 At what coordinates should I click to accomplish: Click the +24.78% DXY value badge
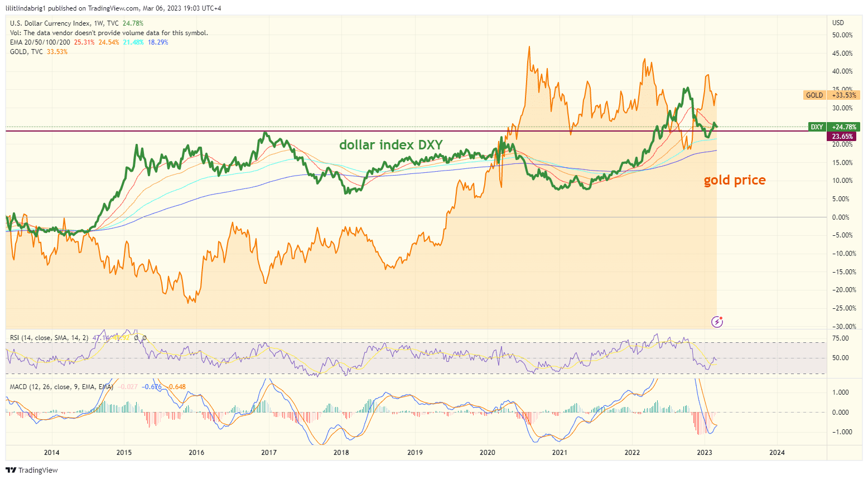coord(843,127)
